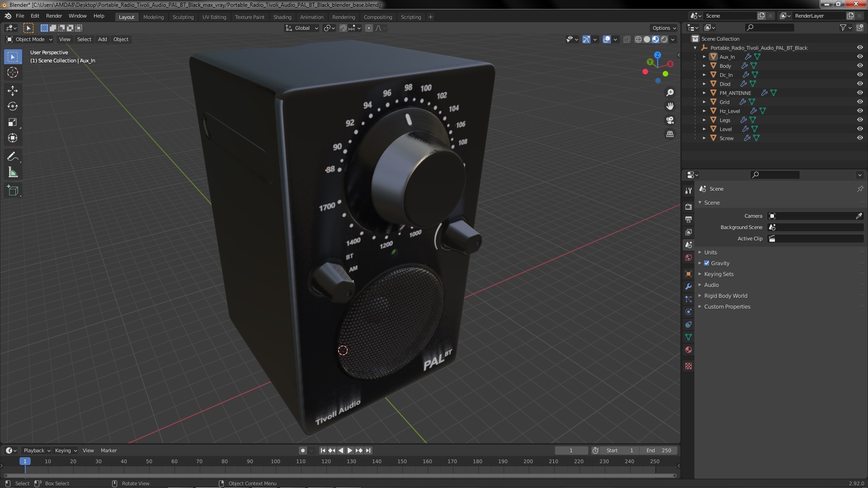Open the Tool properties tab

pos(689,190)
